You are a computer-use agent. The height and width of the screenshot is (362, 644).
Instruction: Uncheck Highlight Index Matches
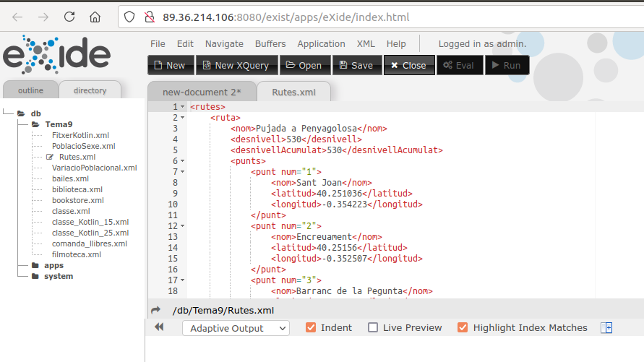click(x=463, y=327)
